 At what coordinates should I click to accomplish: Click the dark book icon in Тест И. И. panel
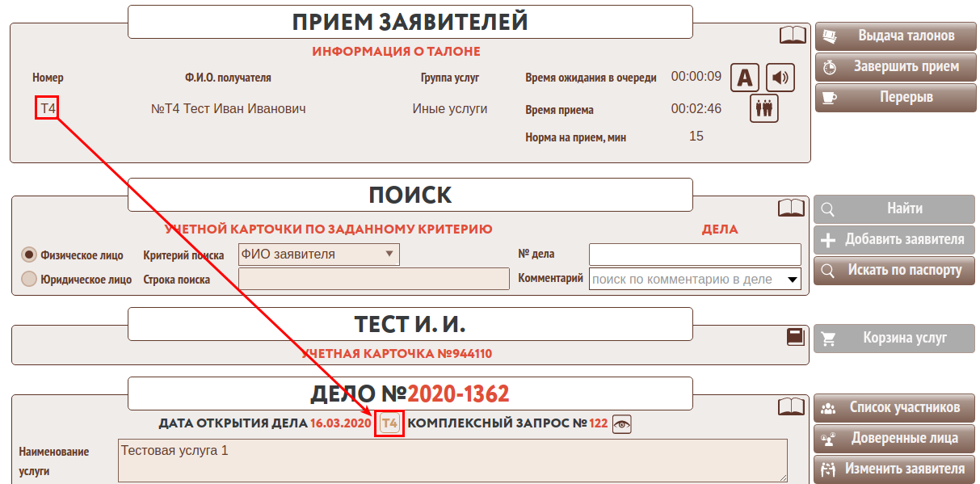[x=796, y=337]
